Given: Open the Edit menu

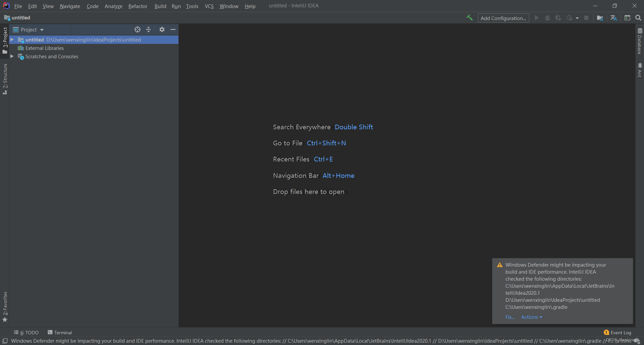Looking at the screenshot, I should [x=33, y=6].
